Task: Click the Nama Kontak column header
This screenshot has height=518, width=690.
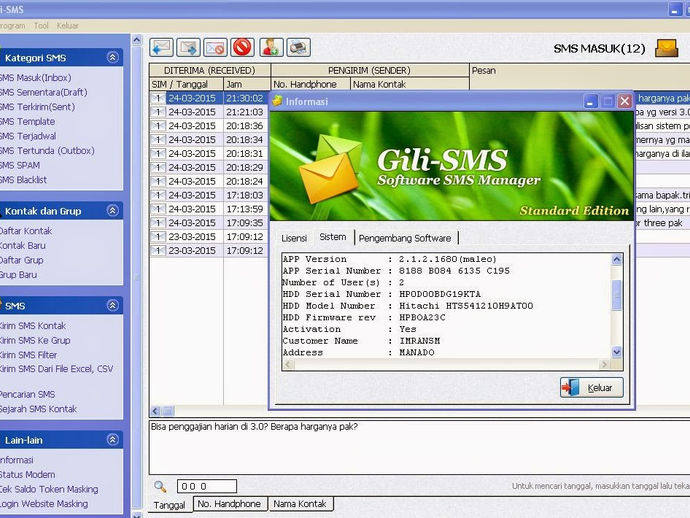Action: pos(410,84)
